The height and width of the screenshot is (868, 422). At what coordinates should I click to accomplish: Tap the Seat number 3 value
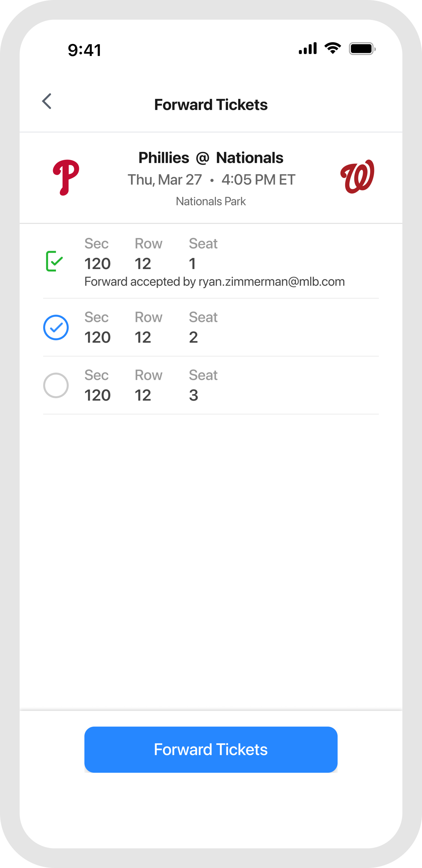(193, 395)
